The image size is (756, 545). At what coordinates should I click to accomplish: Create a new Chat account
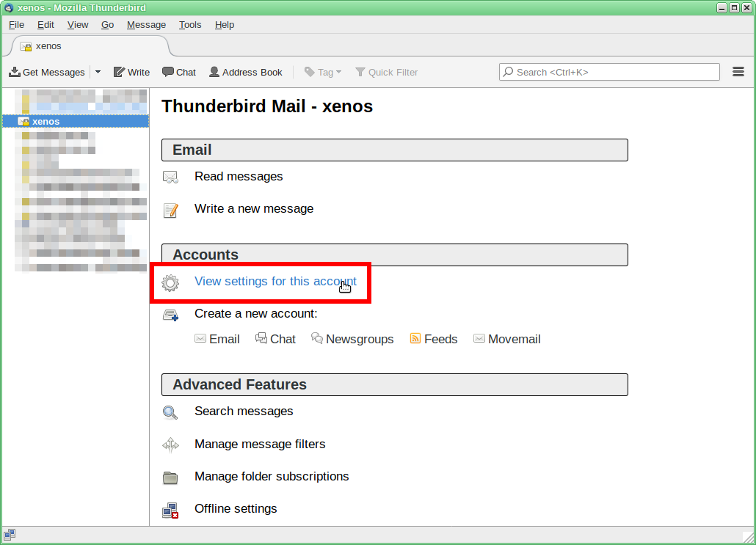tap(275, 339)
